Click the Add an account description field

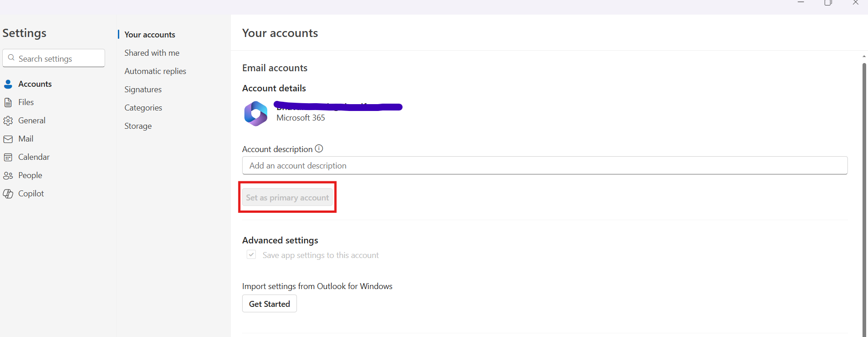click(545, 165)
